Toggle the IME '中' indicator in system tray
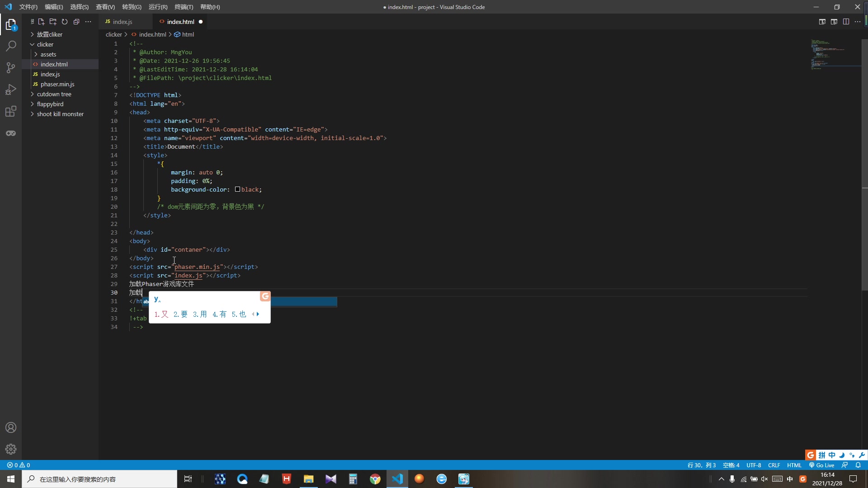868x488 pixels. pos(790,479)
